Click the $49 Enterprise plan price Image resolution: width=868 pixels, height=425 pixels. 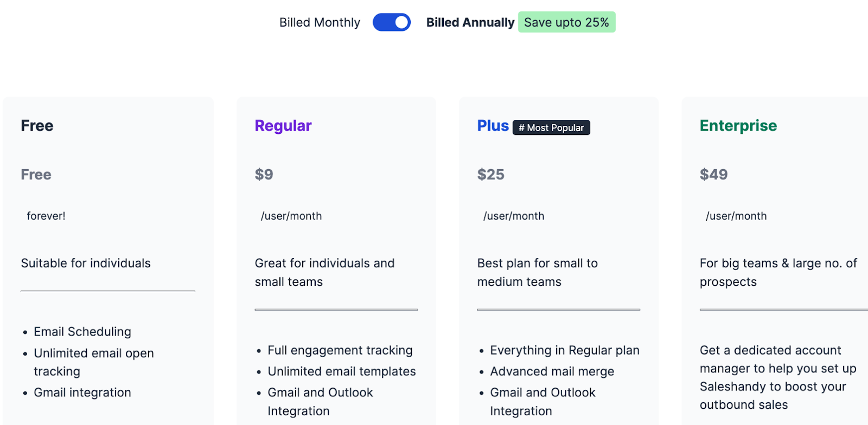coord(713,175)
